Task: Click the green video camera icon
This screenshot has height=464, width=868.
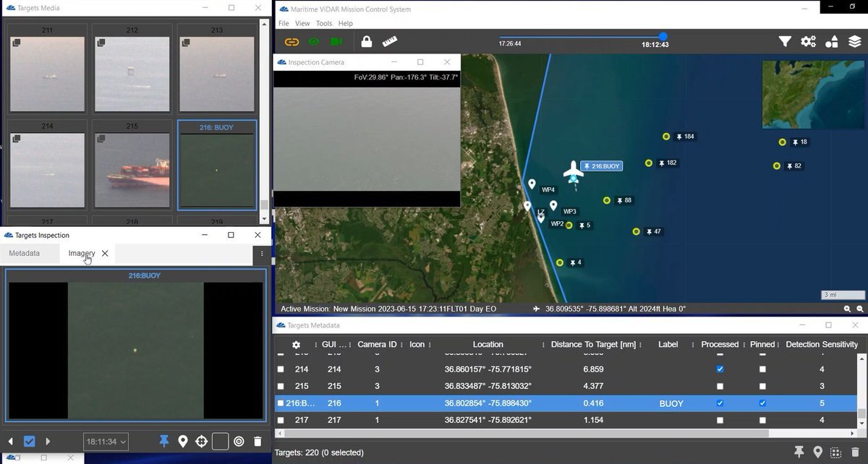Action: click(336, 42)
